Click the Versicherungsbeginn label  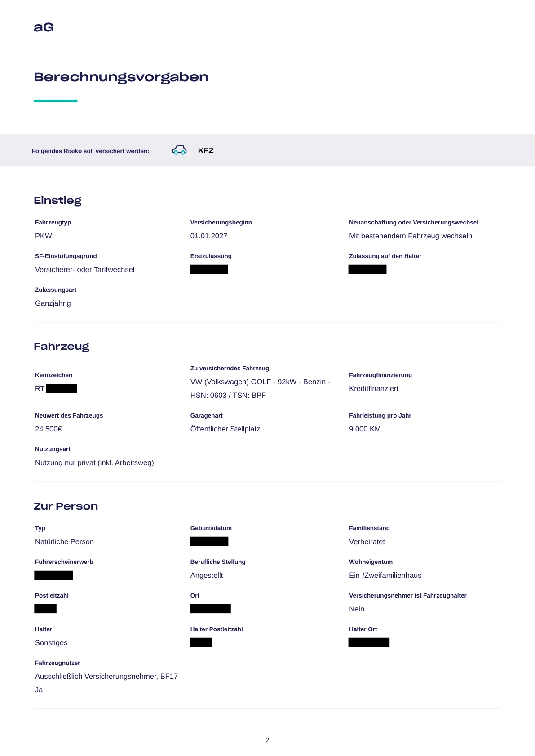[x=221, y=223]
